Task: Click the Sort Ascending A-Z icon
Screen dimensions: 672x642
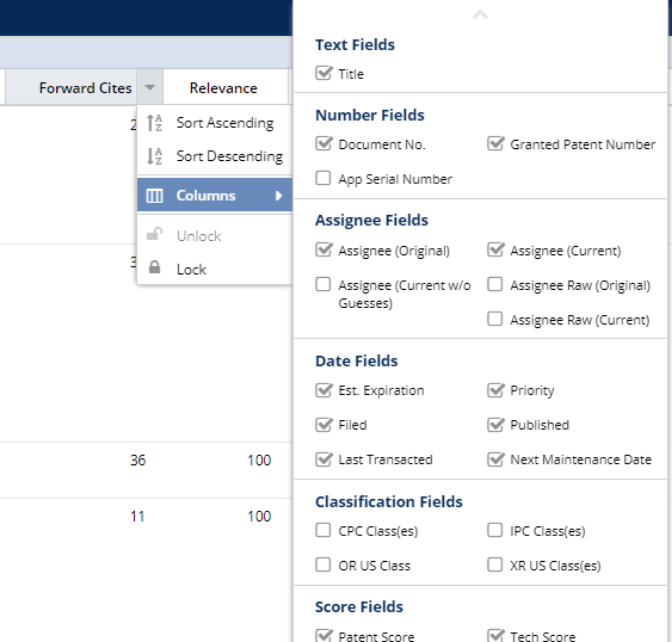Action: 154,123
